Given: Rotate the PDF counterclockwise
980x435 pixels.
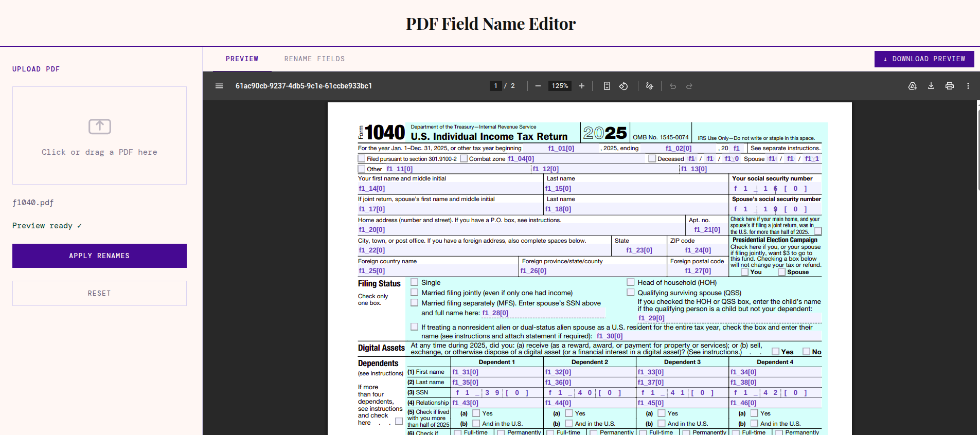Looking at the screenshot, I should pos(623,86).
